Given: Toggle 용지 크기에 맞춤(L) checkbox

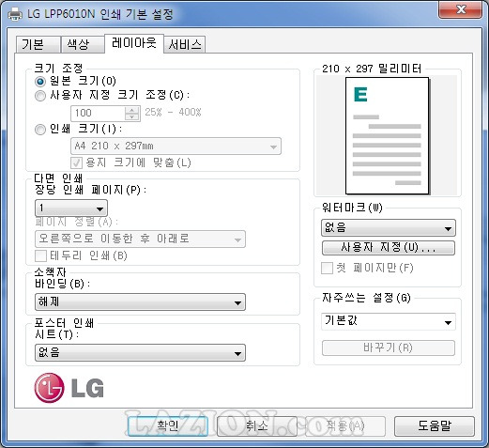Looking at the screenshot, I should pos(76,162).
